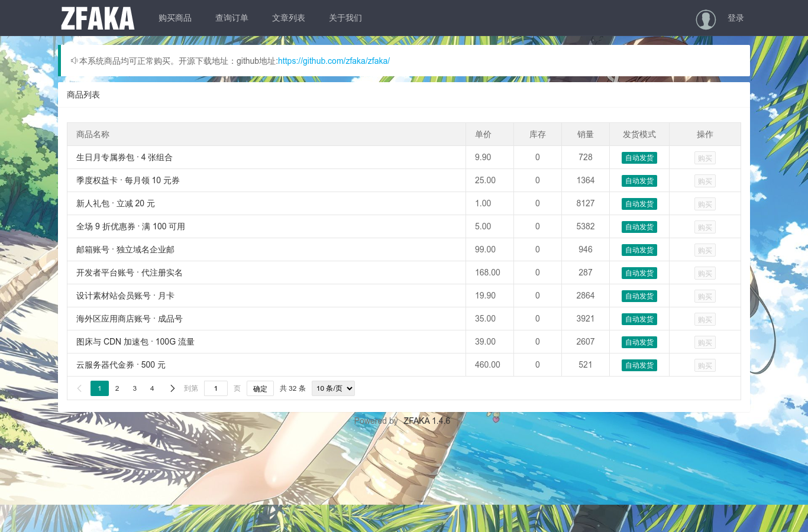
Task: Click 购买 for 全场 9 折优惠券
Action: [x=705, y=227]
